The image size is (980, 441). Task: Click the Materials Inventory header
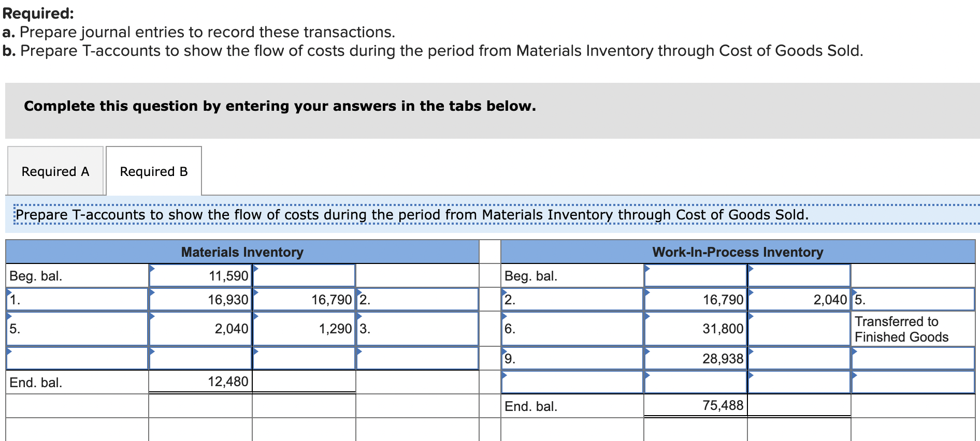pos(242,252)
